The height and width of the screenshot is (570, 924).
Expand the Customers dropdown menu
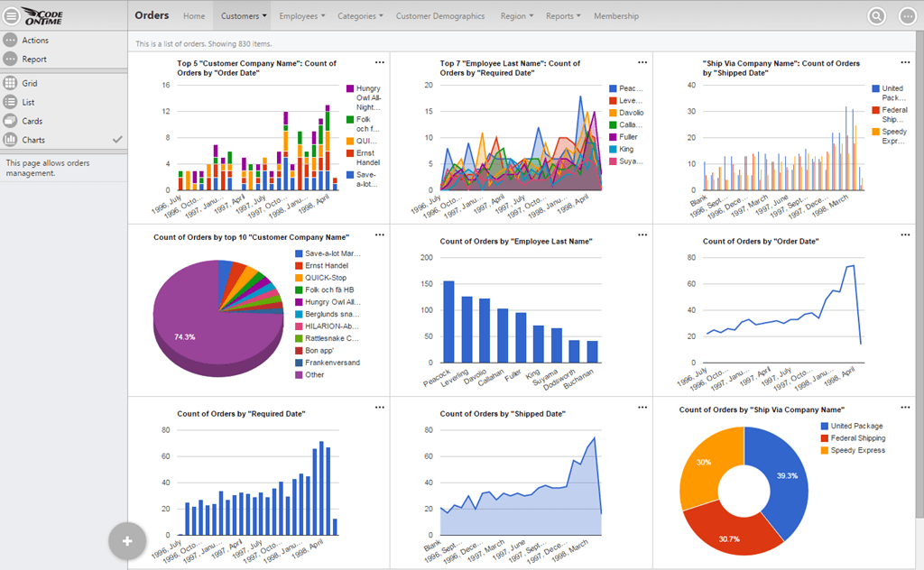(x=242, y=15)
